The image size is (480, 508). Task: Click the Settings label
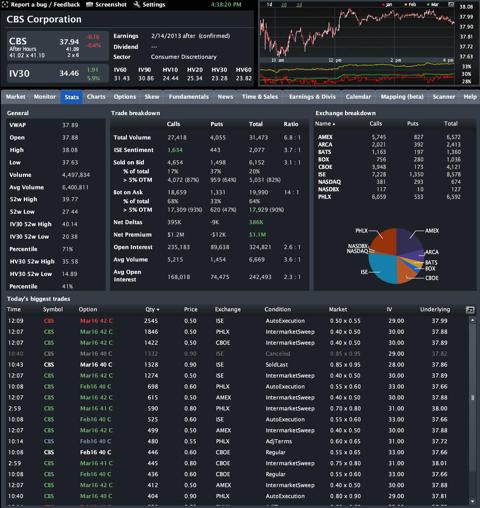154,5
